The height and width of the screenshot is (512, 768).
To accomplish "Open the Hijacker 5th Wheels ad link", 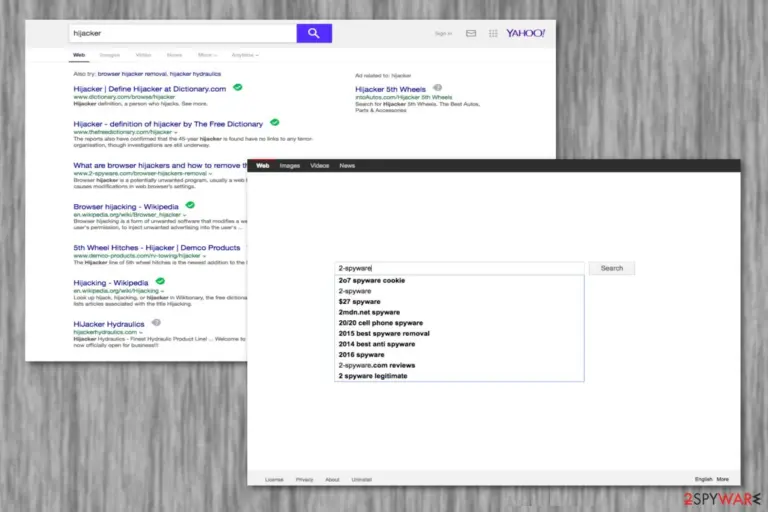I will pyautogui.click(x=390, y=89).
